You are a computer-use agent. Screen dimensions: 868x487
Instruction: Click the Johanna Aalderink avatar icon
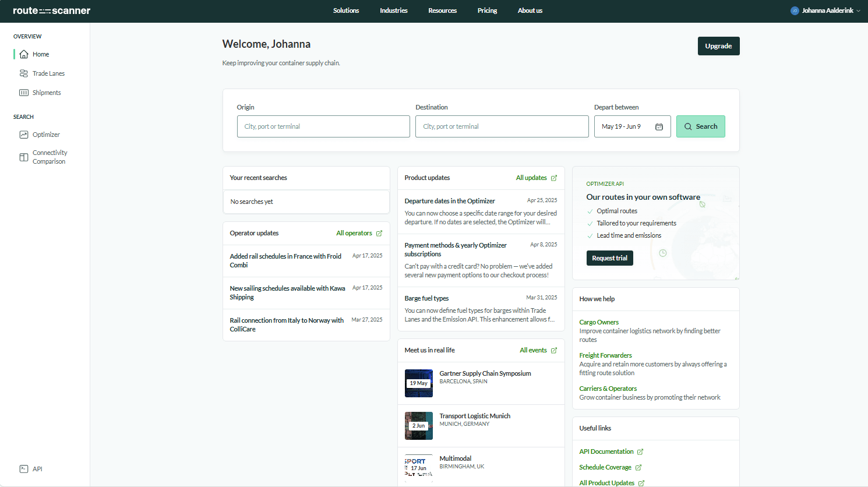point(795,10)
